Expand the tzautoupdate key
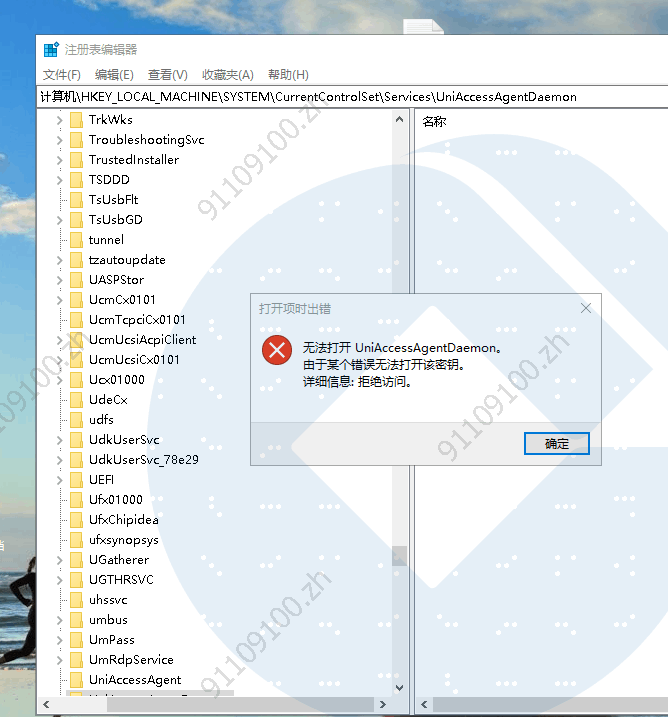This screenshot has height=717, width=668. click(59, 260)
